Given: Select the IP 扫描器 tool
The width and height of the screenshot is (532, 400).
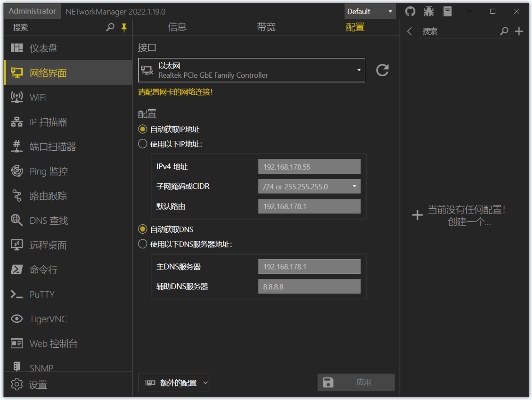Looking at the screenshot, I should (45, 122).
